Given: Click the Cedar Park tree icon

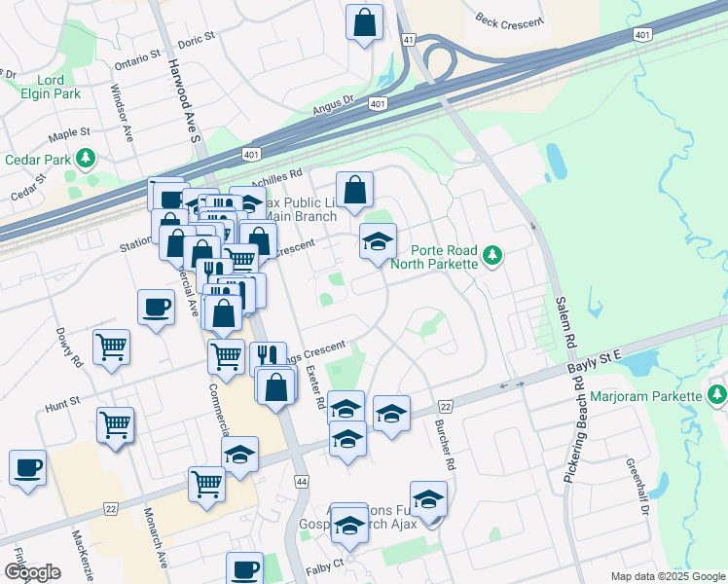Looking at the screenshot, I should point(86,157).
